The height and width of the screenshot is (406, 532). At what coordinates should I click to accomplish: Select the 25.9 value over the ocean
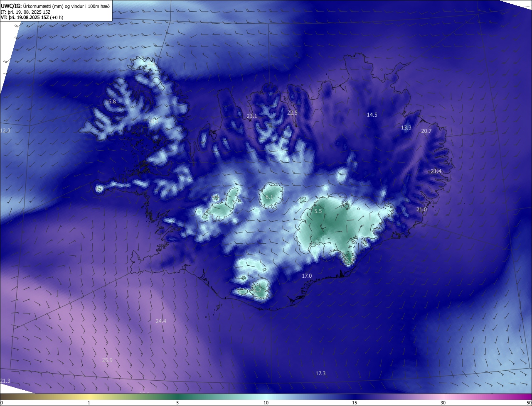coord(107,360)
